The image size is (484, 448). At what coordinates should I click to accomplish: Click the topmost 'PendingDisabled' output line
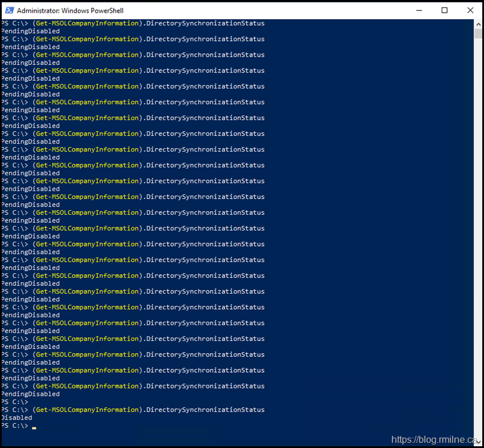pyautogui.click(x=30, y=31)
